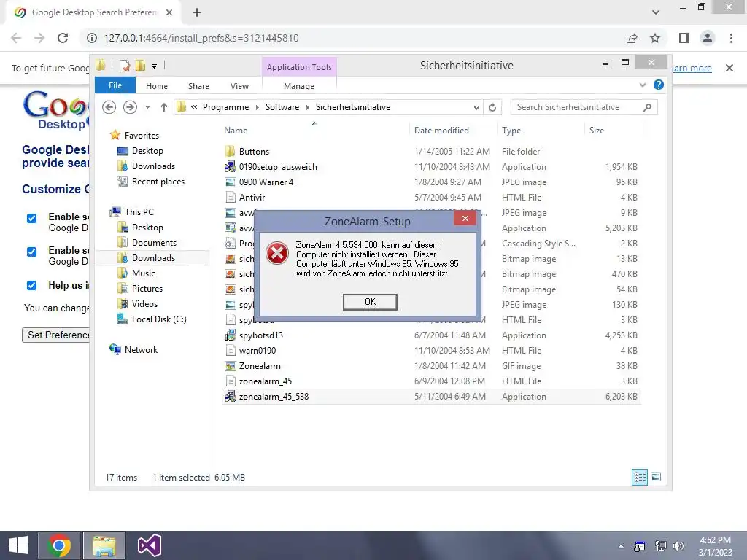The width and height of the screenshot is (747, 560).
Task: Open Chrome share icon
Action: tap(632, 38)
